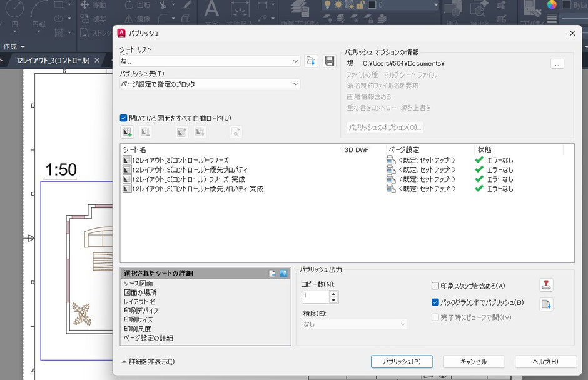This screenshot has height=380, width=588.
Task: Select the ストレッチ stretch tool in the ribbon
Action: (x=96, y=32)
